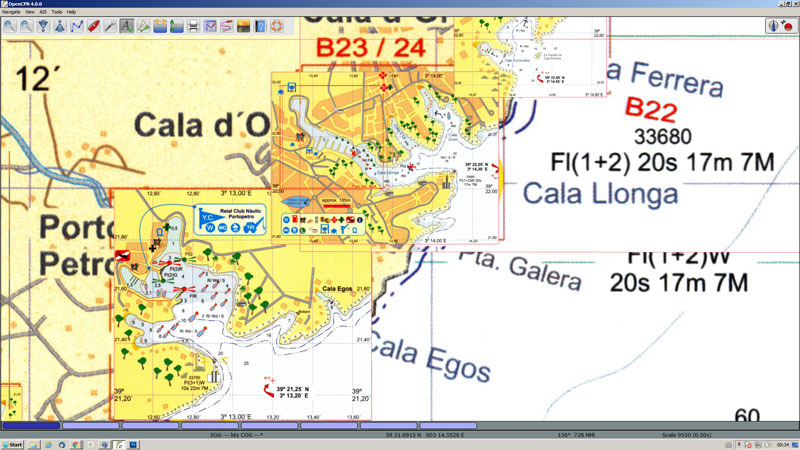
Task: Click the Zoom In magnifier icon
Action: (x=9, y=25)
